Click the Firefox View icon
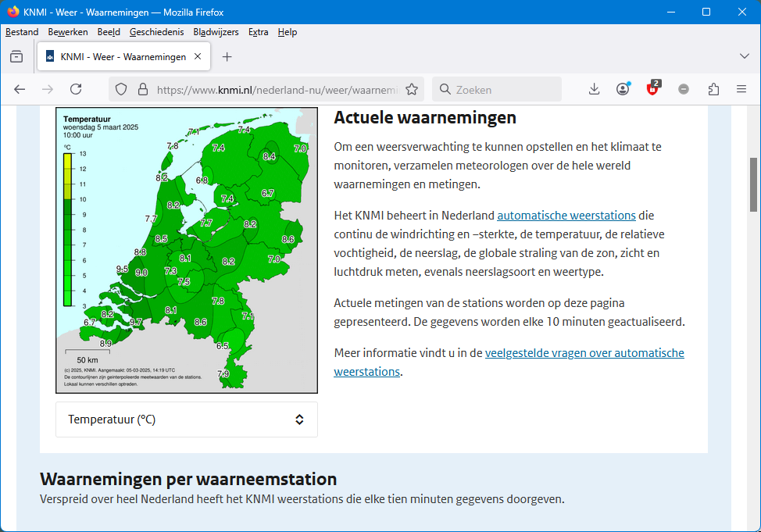 [16, 57]
